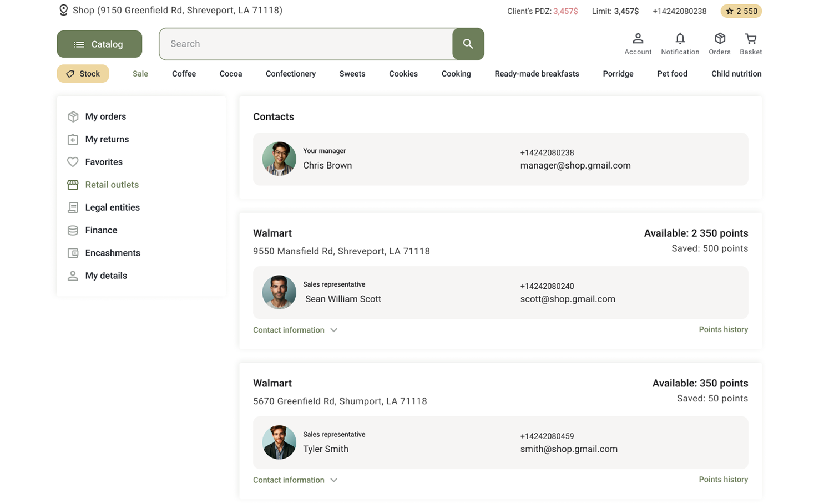Open the Orders box icon
The width and height of the screenshot is (819, 504).
[719, 39]
